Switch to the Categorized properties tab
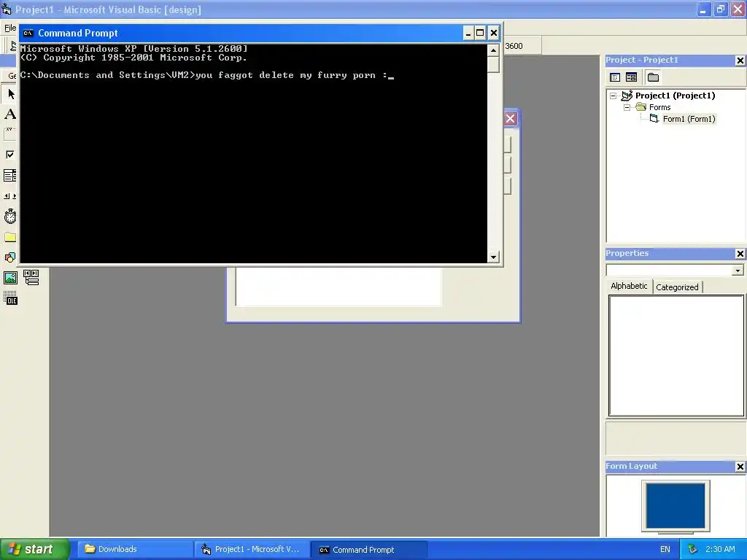747x560 pixels. (x=677, y=287)
